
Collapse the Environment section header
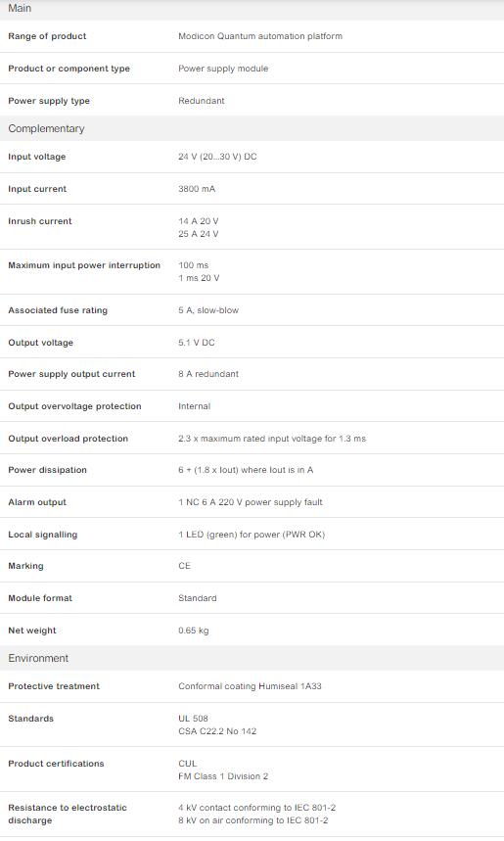tap(252, 658)
